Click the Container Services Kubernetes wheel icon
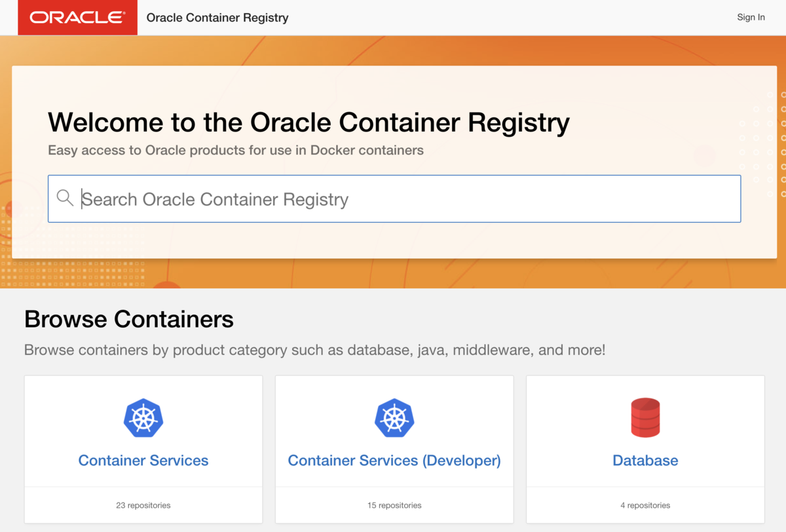This screenshot has width=786, height=532. click(x=143, y=418)
